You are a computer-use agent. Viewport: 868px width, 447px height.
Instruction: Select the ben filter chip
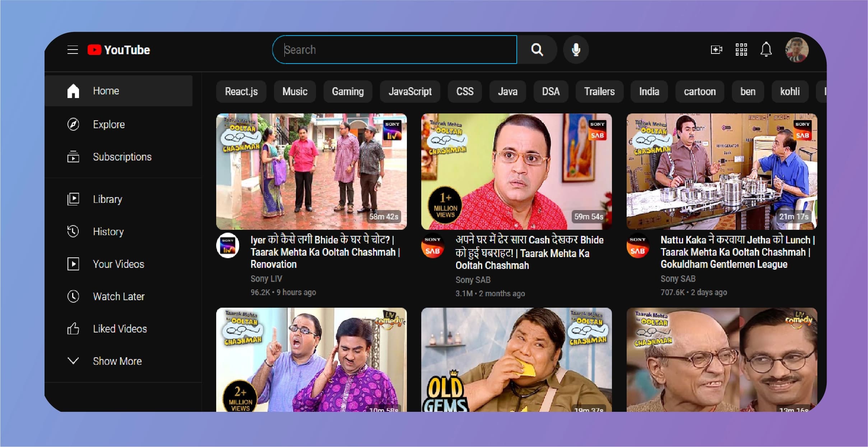pyautogui.click(x=748, y=92)
